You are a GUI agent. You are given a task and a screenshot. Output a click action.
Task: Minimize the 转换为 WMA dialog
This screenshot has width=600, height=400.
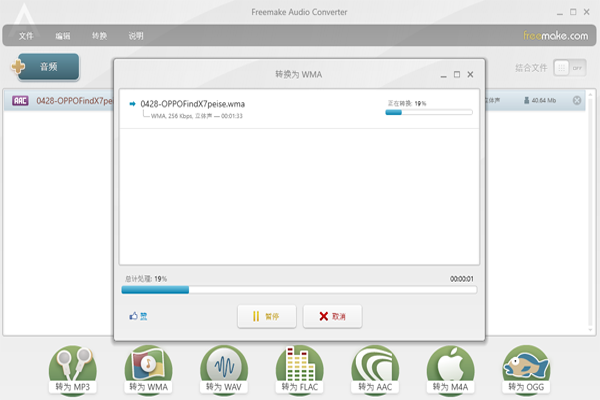443,75
